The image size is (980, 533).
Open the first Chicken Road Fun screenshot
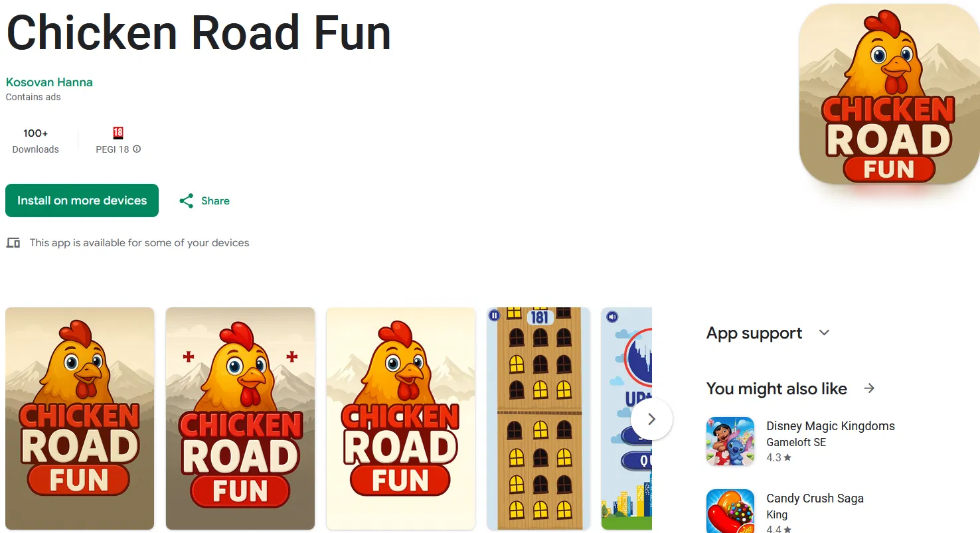click(80, 418)
